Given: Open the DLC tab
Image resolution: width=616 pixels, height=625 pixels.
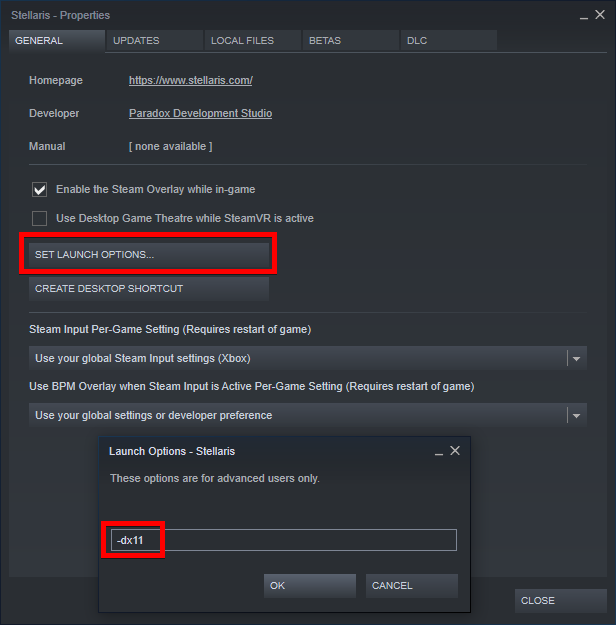Looking at the screenshot, I should coord(449,41).
